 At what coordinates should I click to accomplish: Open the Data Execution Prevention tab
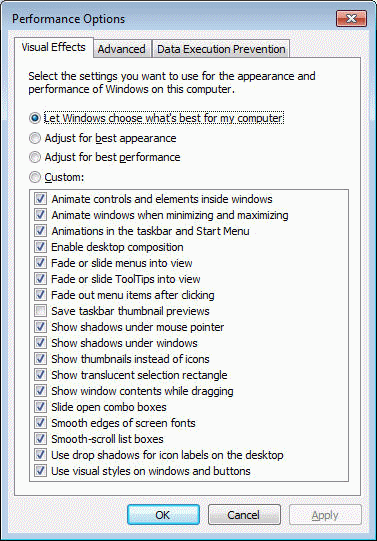[221, 49]
